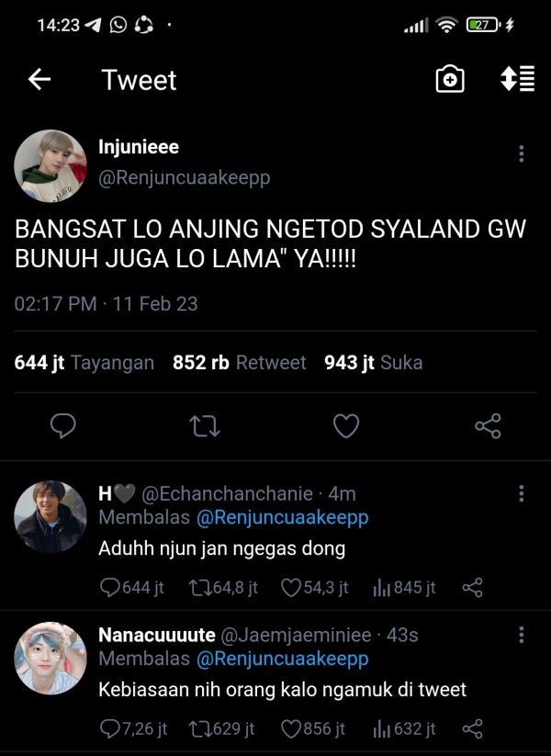The width and height of the screenshot is (551, 756).
Task: View the 943 jt Suka list
Action: (373, 363)
